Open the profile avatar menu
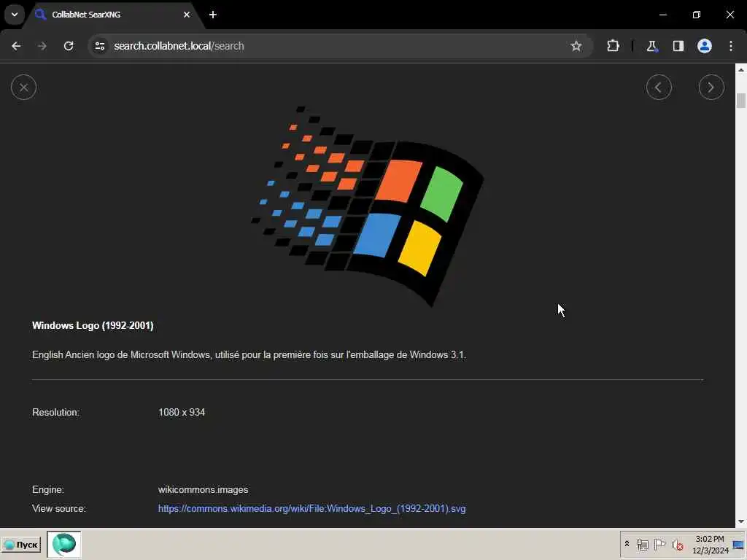Viewport: 747px width, 560px height. click(705, 46)
